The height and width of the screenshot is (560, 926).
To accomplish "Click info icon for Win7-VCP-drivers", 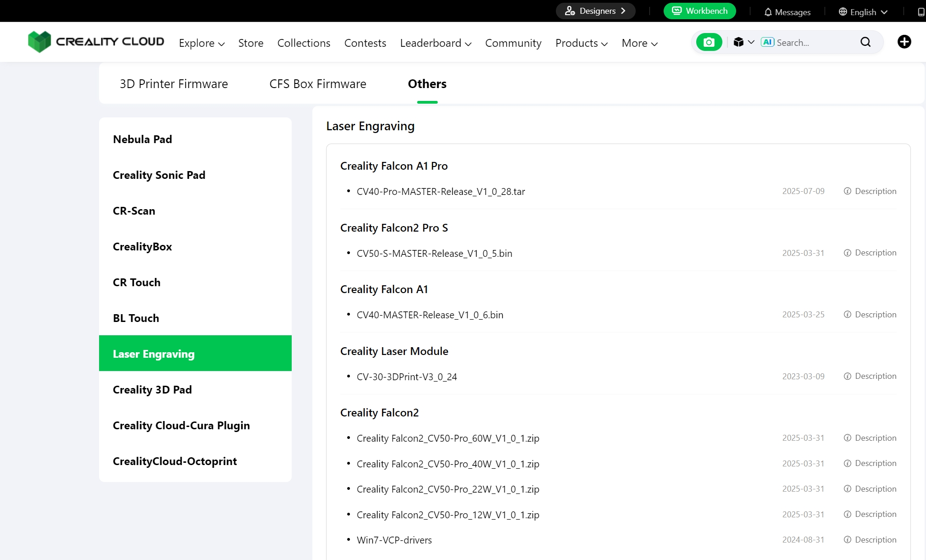I will (x=847, y=540).
